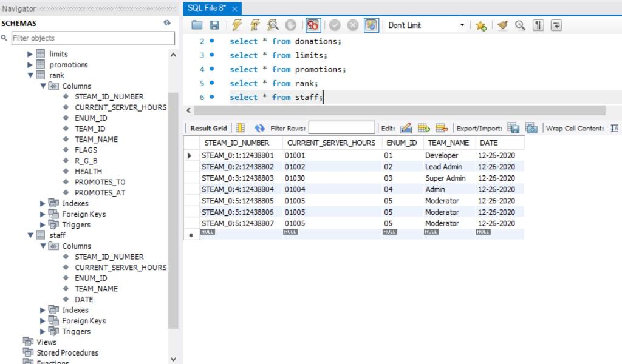Toggle auto-commit mode in the toolbar

point(371,25)
